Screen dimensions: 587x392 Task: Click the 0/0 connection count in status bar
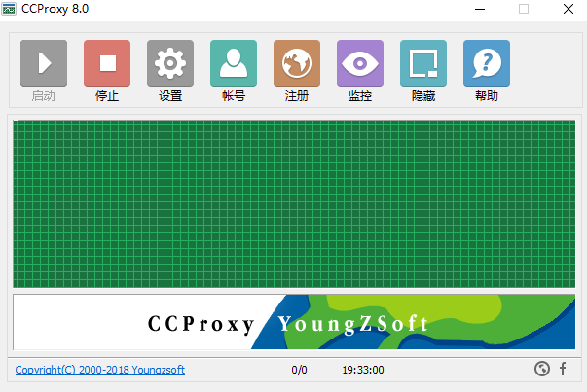(x=299, y=370)
